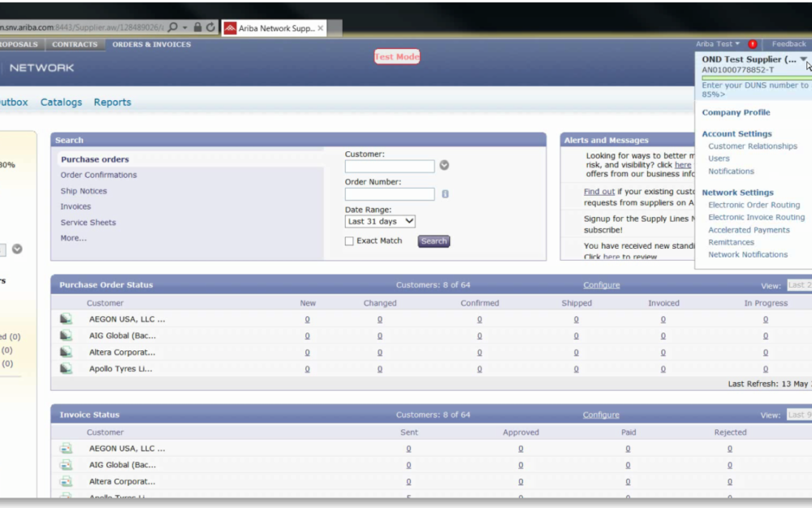Click the Ariba favicon on the browser tab
812x508 pixels.
click(231, 28)
